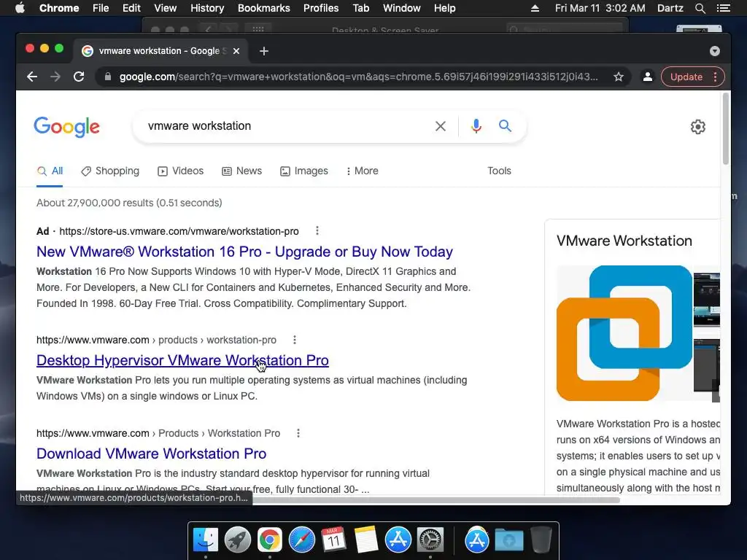Switch to Videos results tab
Screen dimensions: 747x560
(x=181, y=171)
